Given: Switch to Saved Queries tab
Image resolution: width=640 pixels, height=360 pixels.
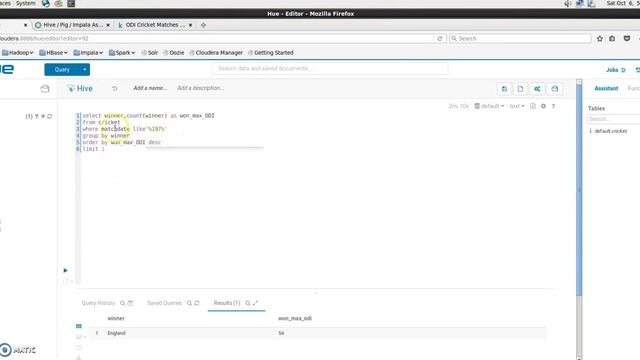Looking at the screenshot, I should click(164, 303).
